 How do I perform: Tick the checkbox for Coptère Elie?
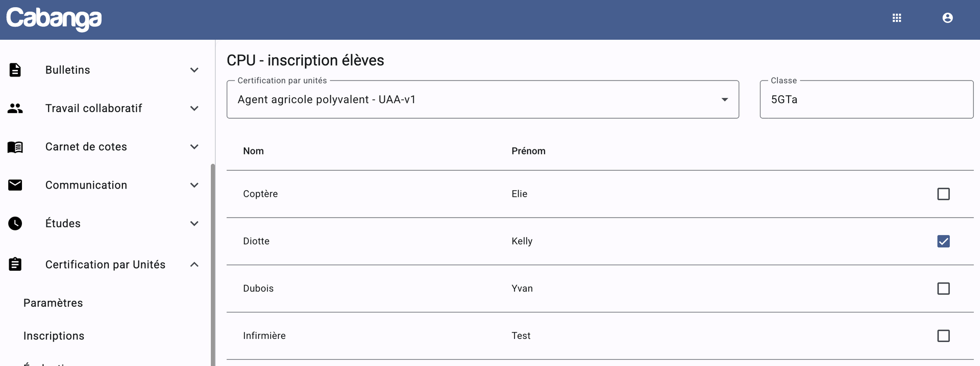click(x=943, y=194)
